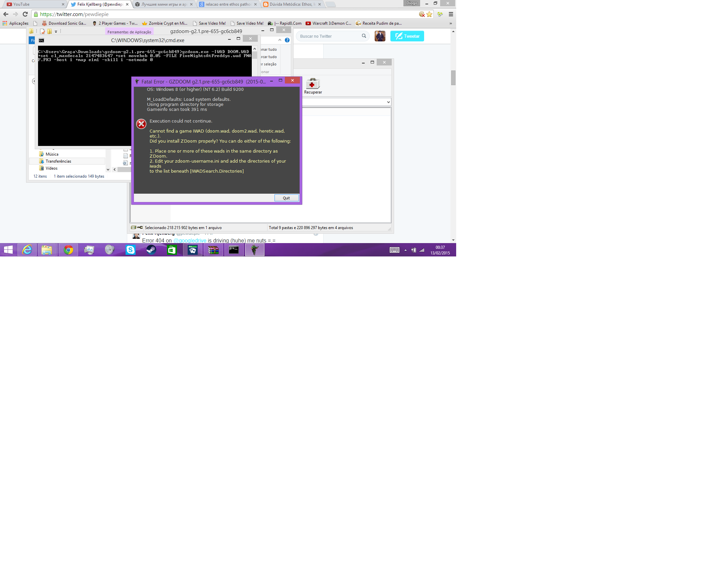
Task: Switch to the relacao entre ethos tab
Action: coord(228,4)
